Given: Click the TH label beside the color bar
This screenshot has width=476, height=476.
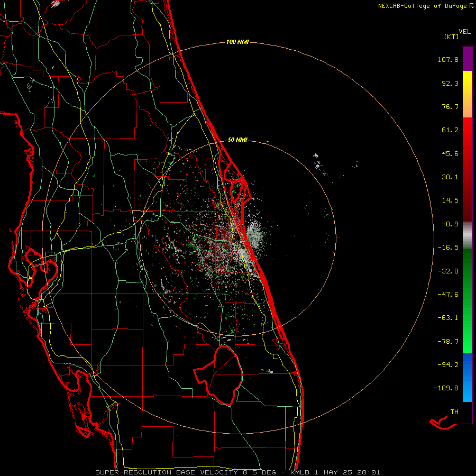Looking at the screenshot, I should [454, 412].
